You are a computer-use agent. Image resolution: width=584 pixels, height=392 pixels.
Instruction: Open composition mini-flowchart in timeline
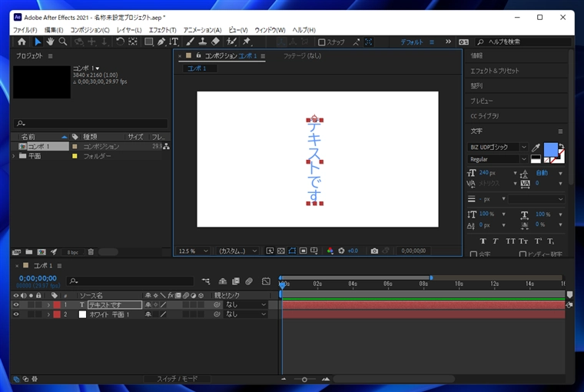(x=206, y=281)
